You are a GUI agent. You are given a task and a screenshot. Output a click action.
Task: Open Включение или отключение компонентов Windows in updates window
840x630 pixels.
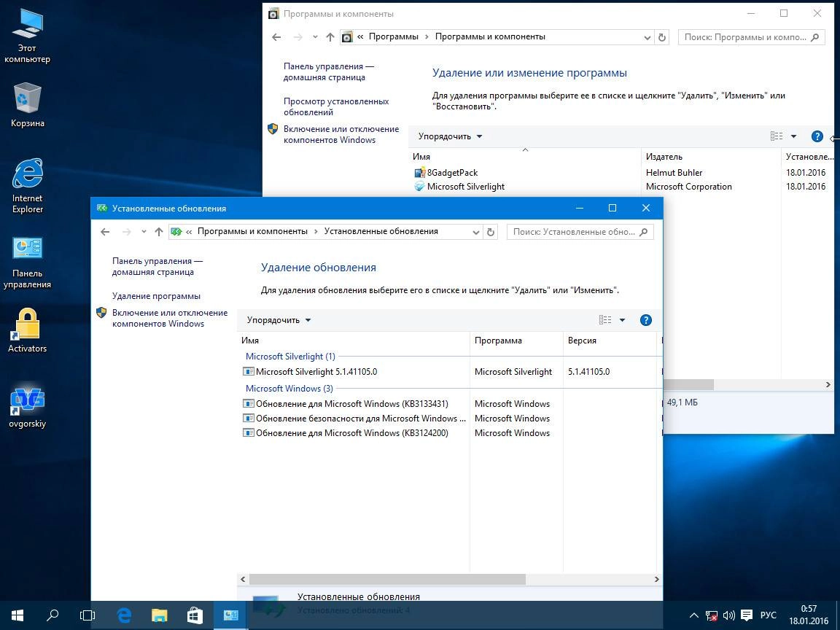[x=169, y=318]
